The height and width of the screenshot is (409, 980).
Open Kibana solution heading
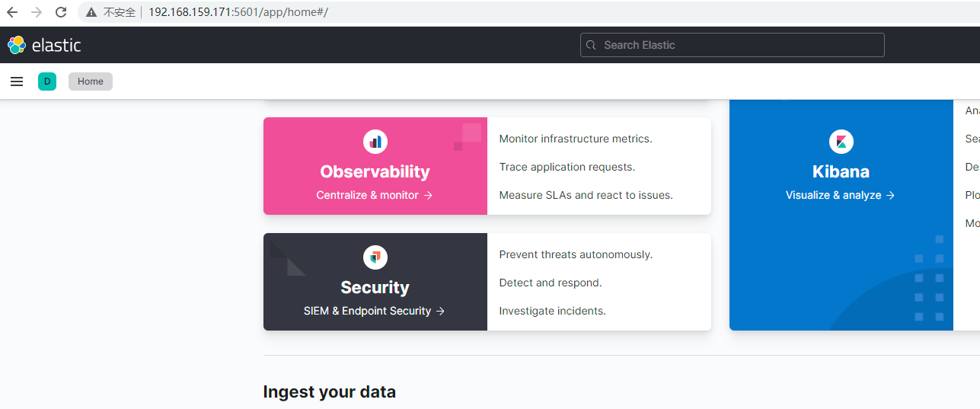(x=841, y=171)
